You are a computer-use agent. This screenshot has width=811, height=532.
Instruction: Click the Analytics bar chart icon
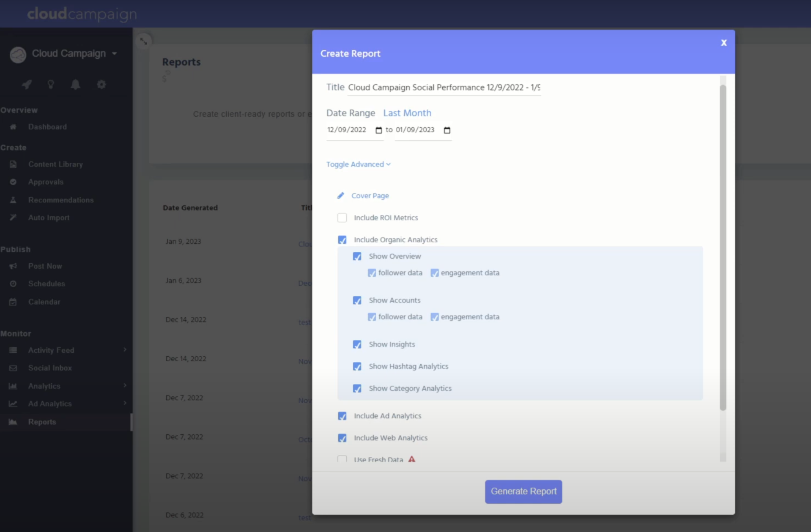(x=13, y=386)
